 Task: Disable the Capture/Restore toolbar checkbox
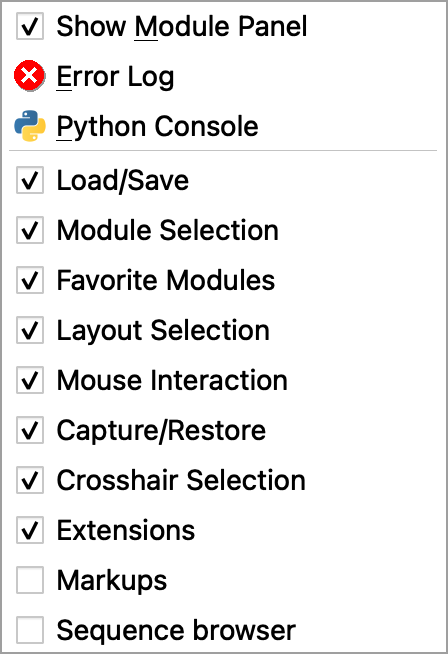click(x=30, y=430)
